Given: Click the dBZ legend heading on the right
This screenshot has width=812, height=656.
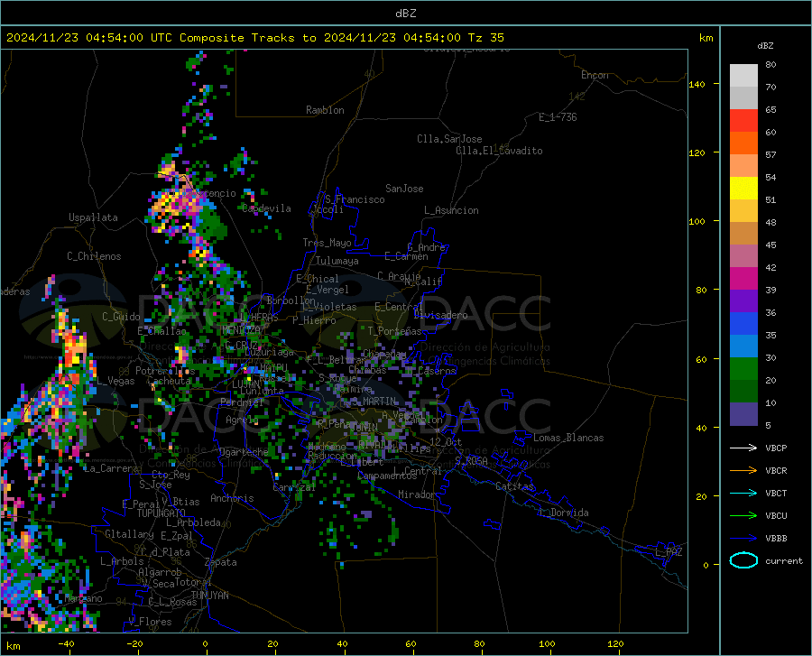Looking at the screenshot, I should pos(765,45).
